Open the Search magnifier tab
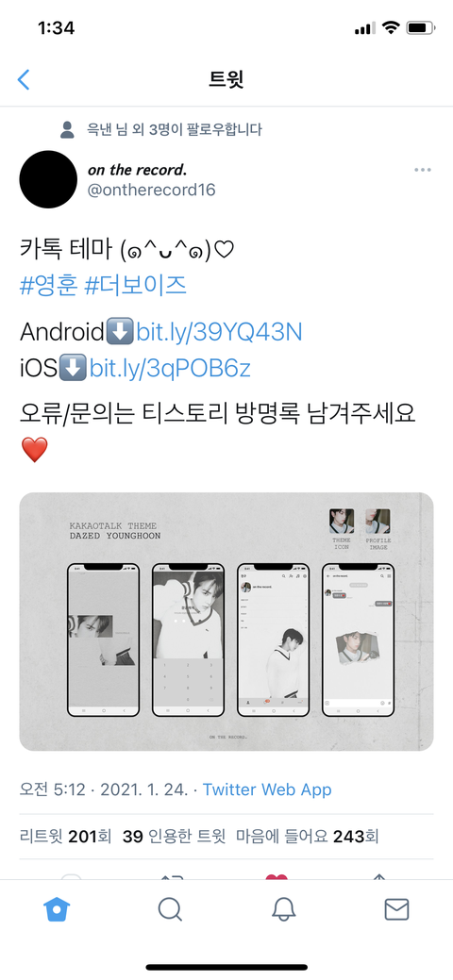Viewport: 453px width, 980px height. point(170,909)
